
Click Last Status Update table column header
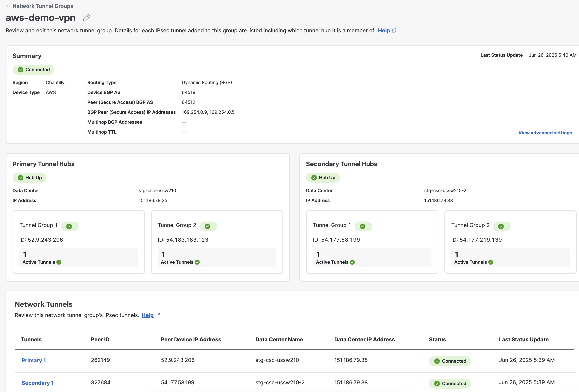[x=524, y=339]
